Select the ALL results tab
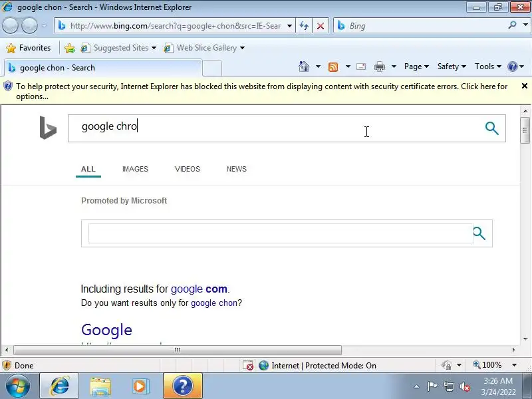The height and width of the screenshot is (399, 532). point(88,169)
